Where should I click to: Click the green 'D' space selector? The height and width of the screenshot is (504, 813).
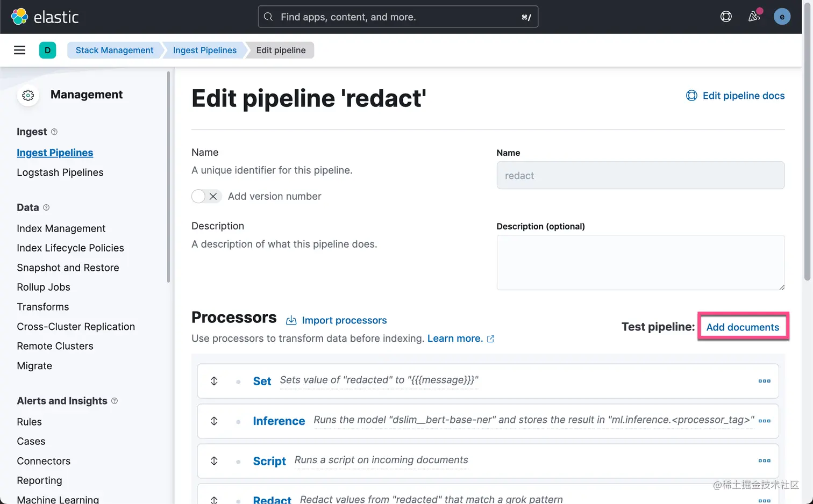point(47,50)
